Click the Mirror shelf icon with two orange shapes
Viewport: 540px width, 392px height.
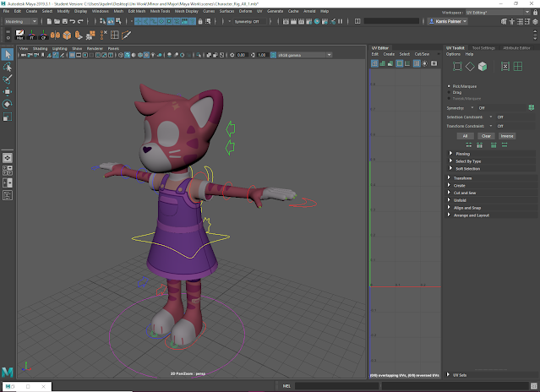pos(55,35)
